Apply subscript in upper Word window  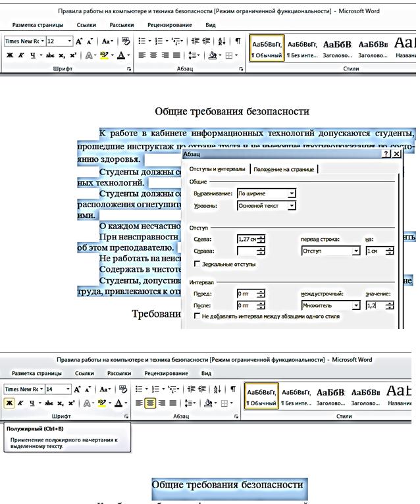pyautogui.click(x=61, y=55)
